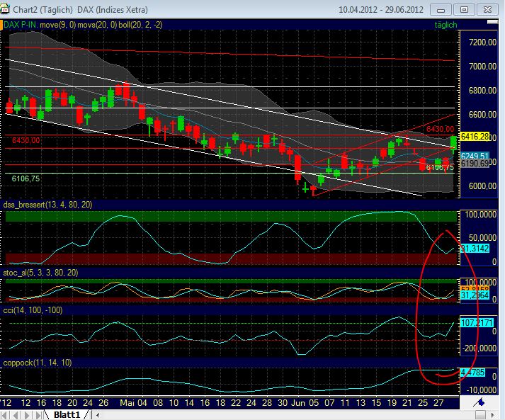Close the Chart2 chart window
This screenshot has height=420, width=505.
tap(487, 10)
